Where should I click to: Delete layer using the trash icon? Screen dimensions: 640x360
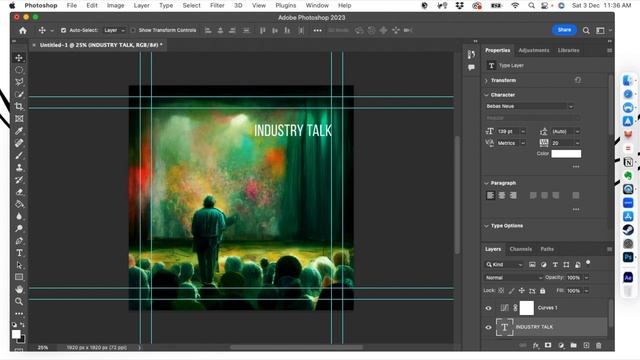tap(598, 345)
